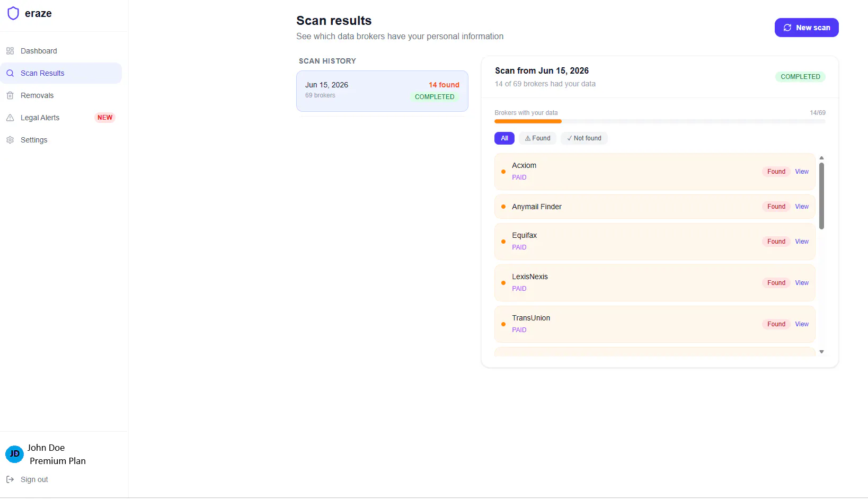The image size is (868, 499).
Task: Click the Found badge on TransUnion row
Action: tap(776, 324)
